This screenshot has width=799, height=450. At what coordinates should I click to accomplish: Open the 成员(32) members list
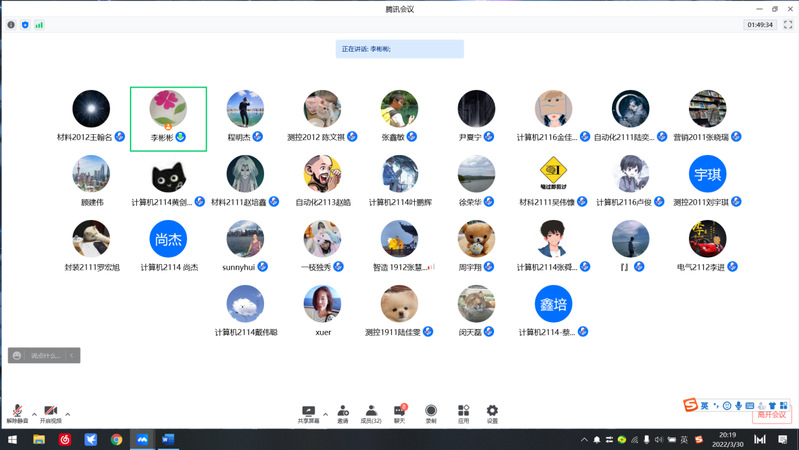click(371, 413)
